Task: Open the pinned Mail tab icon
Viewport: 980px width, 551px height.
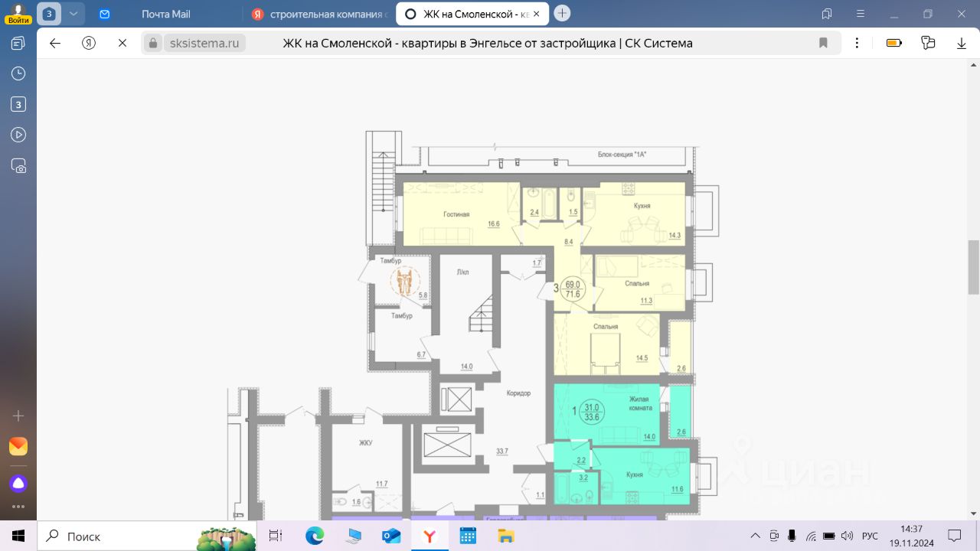Action: coord(105,14)
